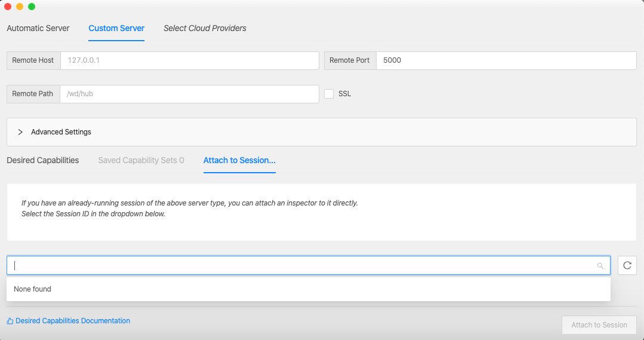This screenshot has height=340, width=644.
Task: Open Select Cloud Providers tab
Action: pyautogui.click(x=205, y=28)
